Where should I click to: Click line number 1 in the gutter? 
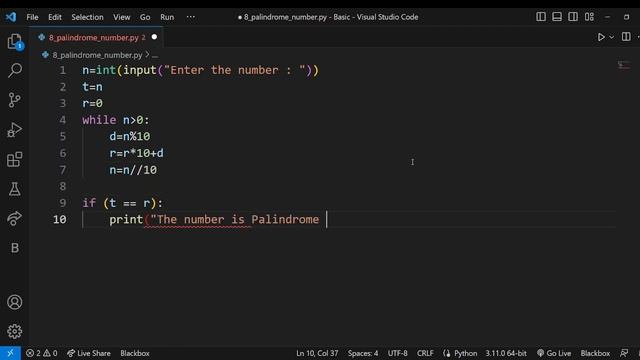(62, 70)
